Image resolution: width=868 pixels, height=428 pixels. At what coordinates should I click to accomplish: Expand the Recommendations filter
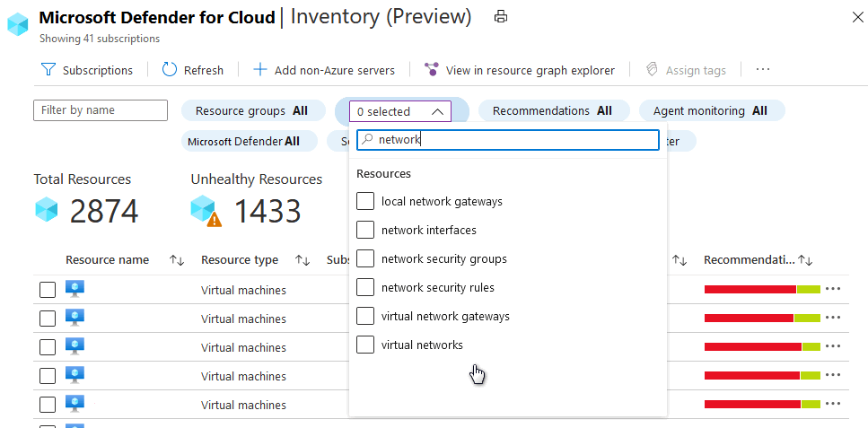coord(552,110)
